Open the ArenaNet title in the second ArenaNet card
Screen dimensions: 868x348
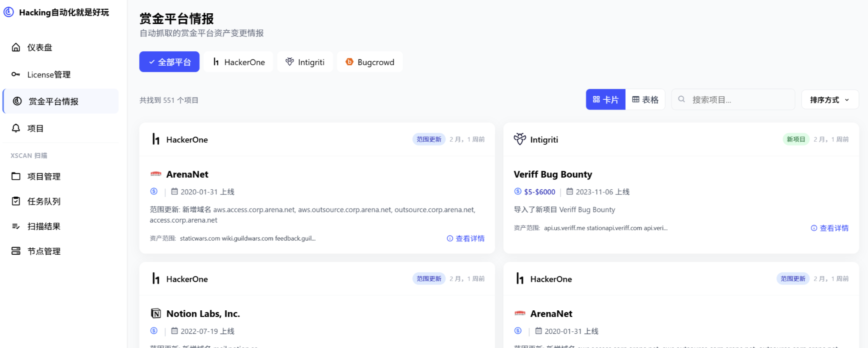click(x=551, y=314)
